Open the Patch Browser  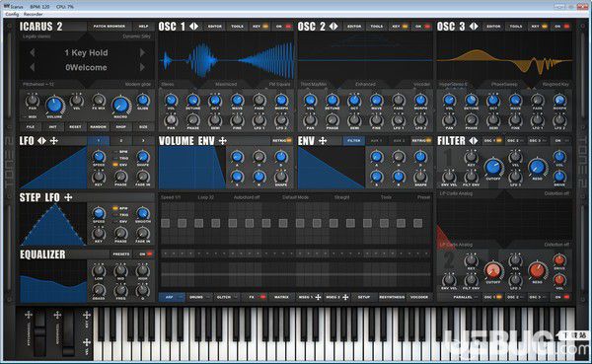click(110, 27)
